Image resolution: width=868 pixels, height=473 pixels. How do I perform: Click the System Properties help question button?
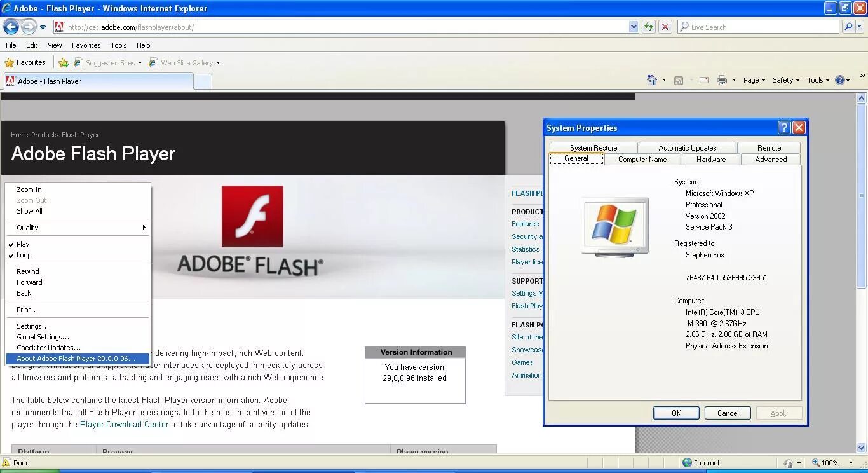tap(784, 128)
